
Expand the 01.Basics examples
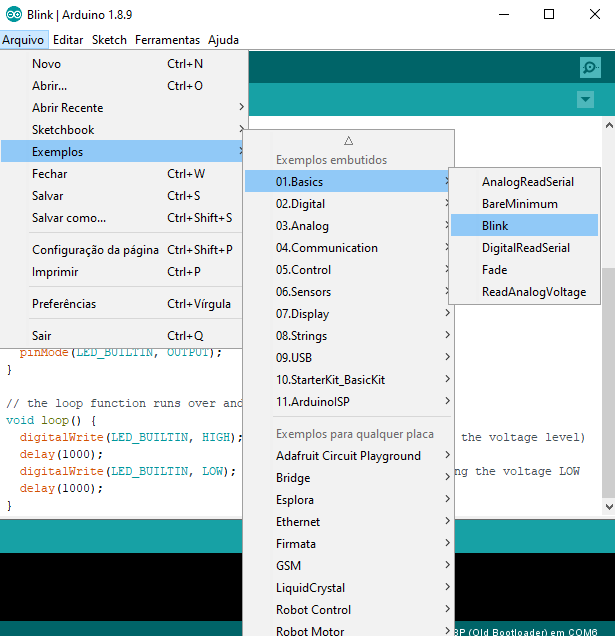point(348,181)
